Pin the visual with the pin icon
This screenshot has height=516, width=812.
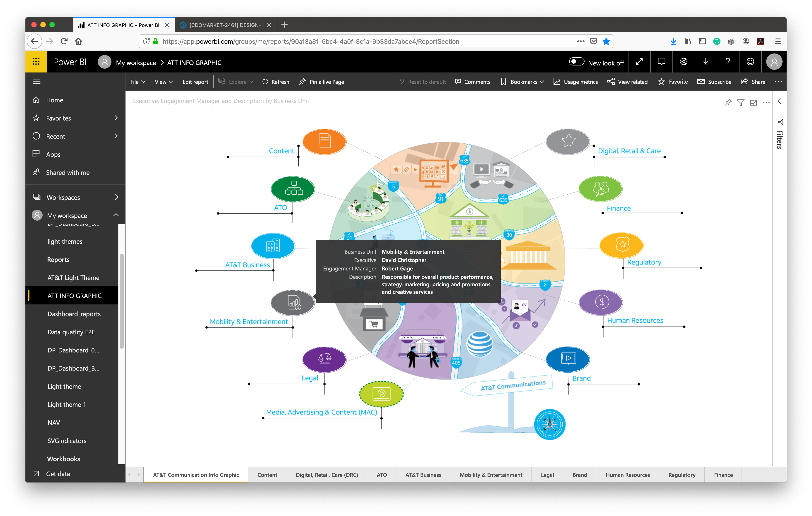tap(728, 102)
